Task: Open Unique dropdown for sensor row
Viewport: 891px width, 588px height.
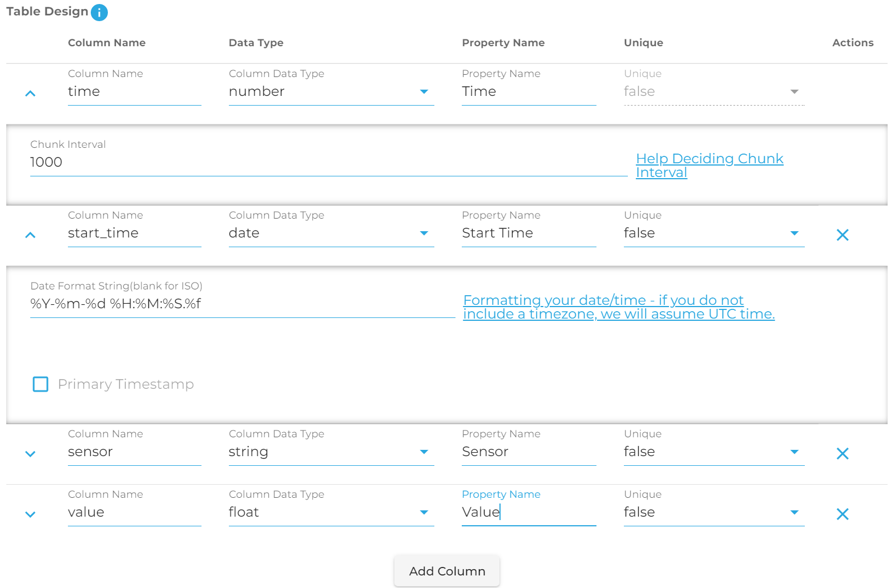Action: [713, 452]
